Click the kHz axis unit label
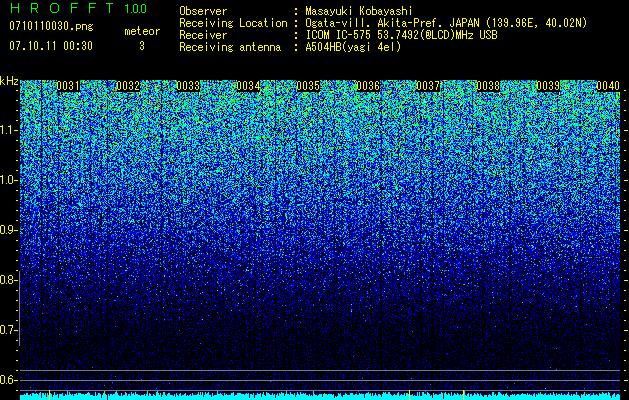 coord(9,81)
